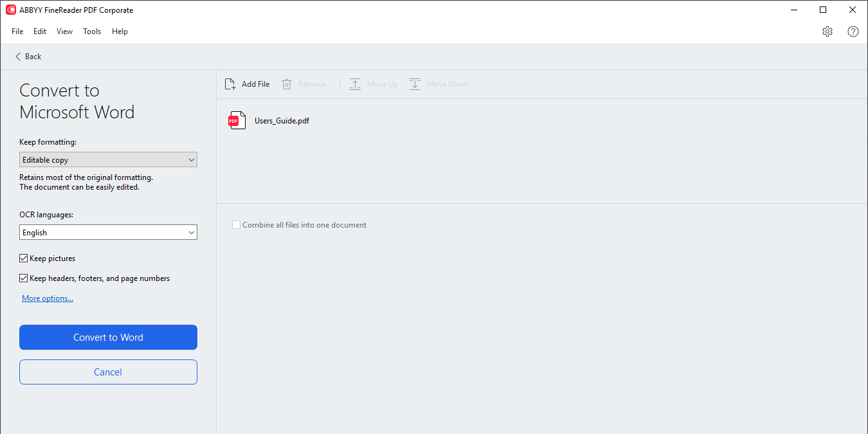The image size is (868, 434).
Task: Click the Convert to Word button
Action: 108,338
